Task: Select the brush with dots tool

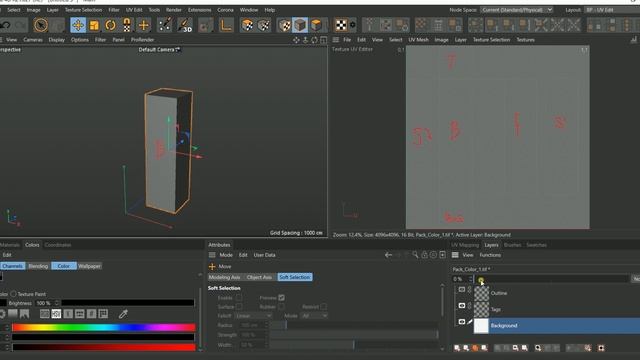Action: [164, 25]
